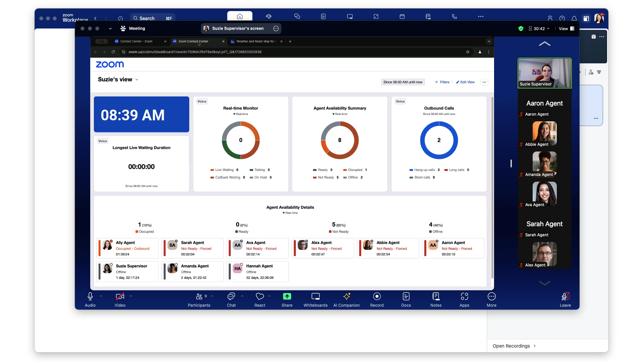Open the meeting View layout menu

point(567,28)
